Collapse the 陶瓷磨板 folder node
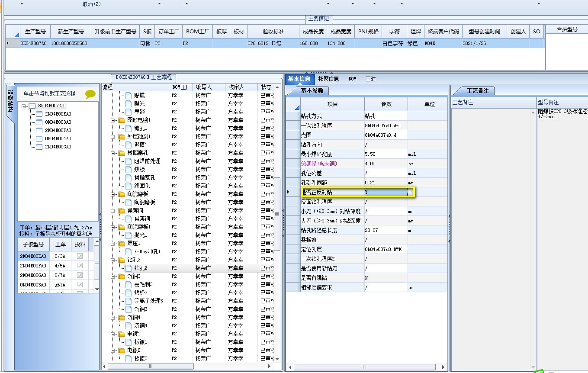Screen dimensions: 588x373 (113, 194)
